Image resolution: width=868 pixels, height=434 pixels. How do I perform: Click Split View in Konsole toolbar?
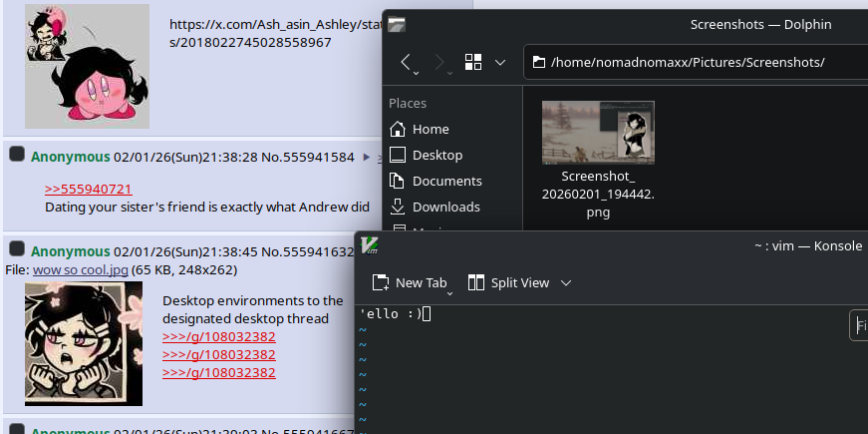[x=508, y=282]
